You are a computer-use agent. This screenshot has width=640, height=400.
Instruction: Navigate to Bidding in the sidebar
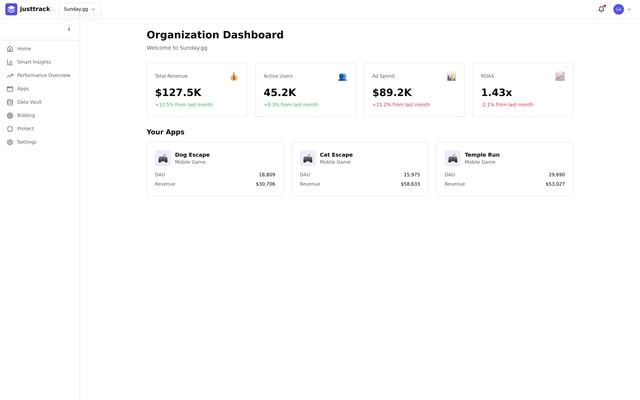(x=26, y=115)
